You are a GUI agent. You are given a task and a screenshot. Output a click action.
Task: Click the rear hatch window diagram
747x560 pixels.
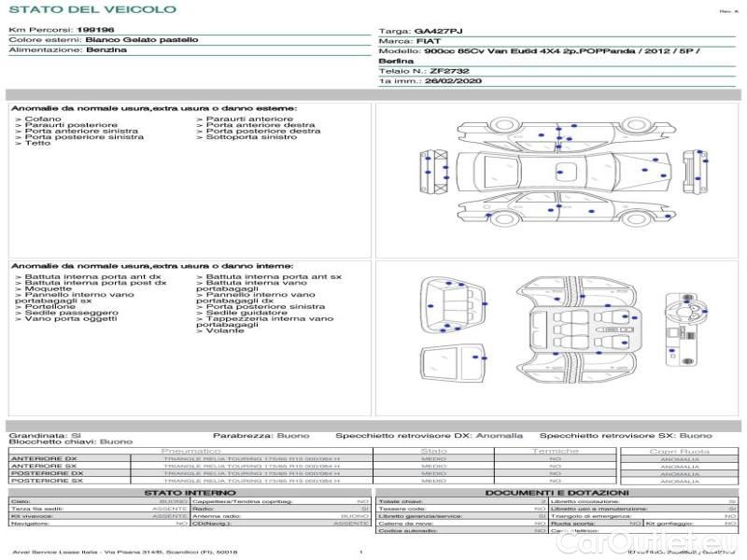453,364
